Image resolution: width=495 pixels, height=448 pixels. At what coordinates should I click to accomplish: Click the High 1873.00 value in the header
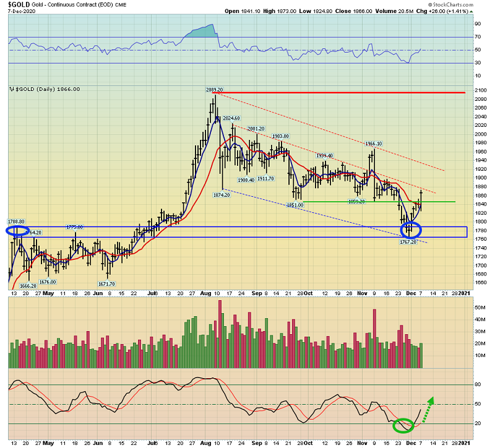280,11
